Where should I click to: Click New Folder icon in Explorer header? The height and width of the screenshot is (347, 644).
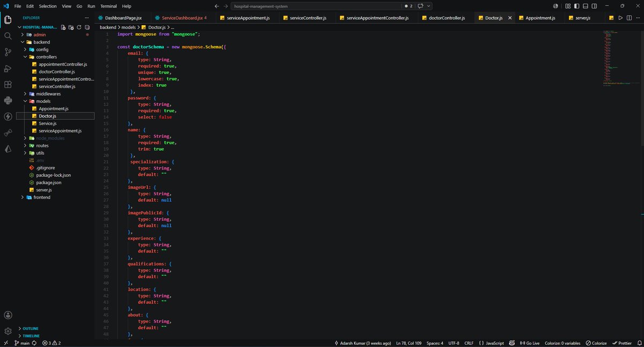point(71,27)
